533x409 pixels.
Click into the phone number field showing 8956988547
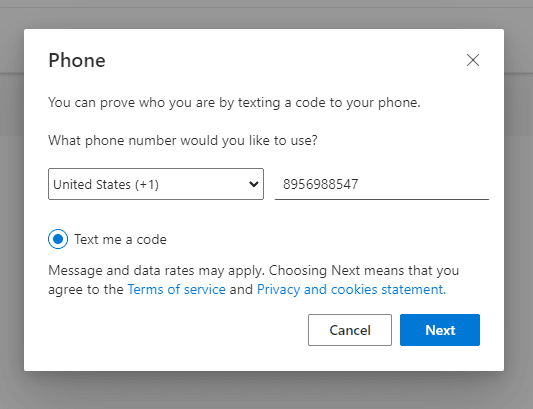[x=382, y=184]
